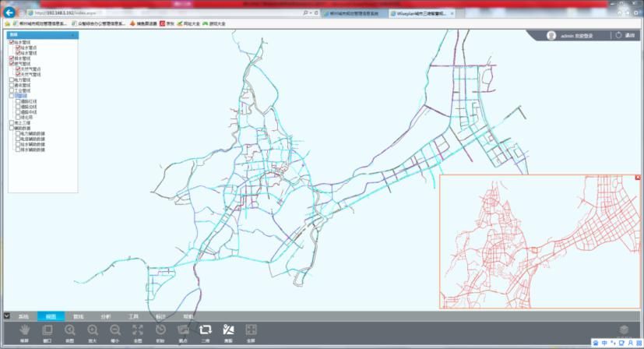Collapse the bottom toolbar with arrow toggle
Screen dimensions: 644x349
[6, 316]
